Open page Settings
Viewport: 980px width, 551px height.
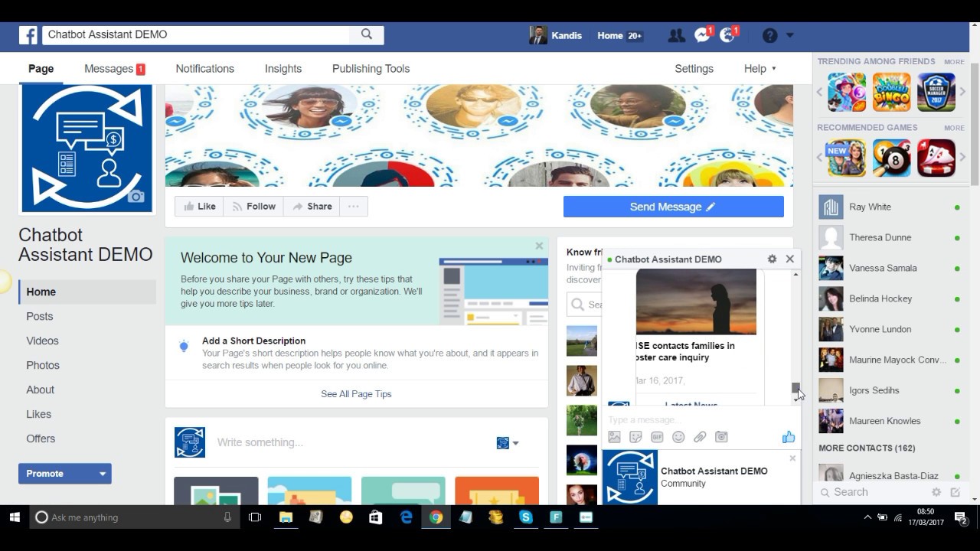(694, 69)
